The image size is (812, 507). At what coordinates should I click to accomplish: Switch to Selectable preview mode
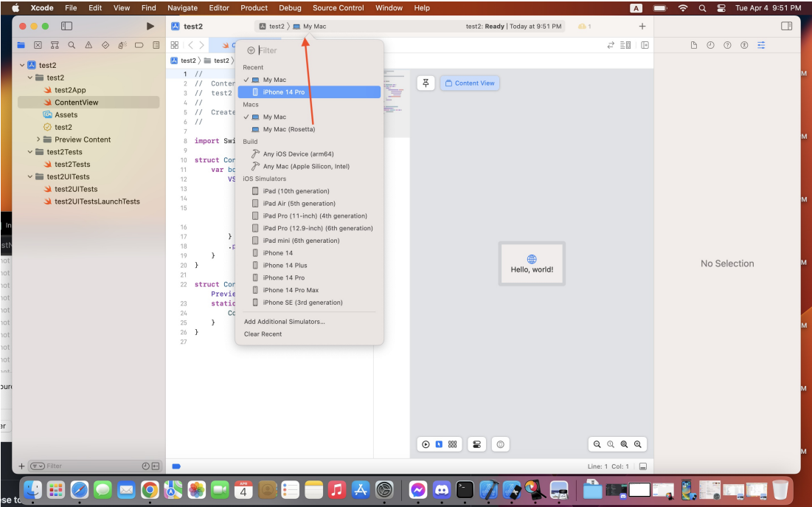point(439,444)
